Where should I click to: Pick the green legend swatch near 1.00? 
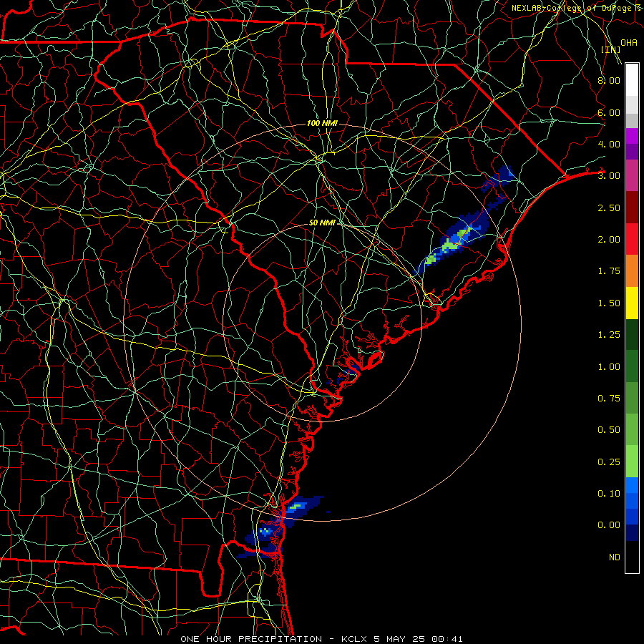[632, 366]
